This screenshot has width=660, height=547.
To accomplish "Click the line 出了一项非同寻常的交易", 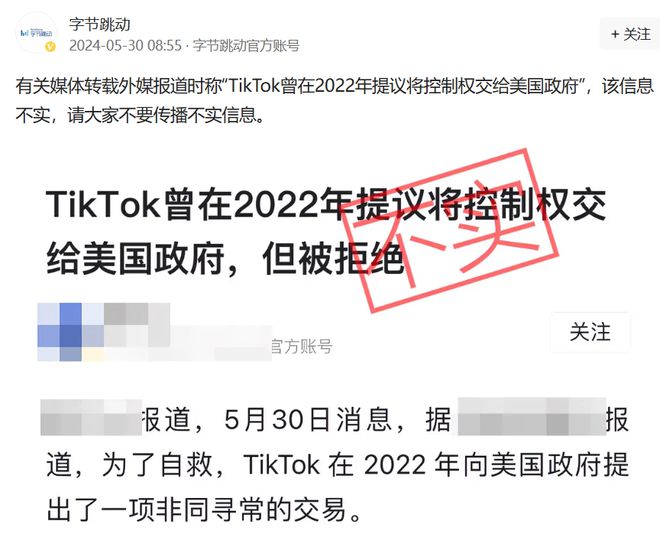I will click(204, 510).
